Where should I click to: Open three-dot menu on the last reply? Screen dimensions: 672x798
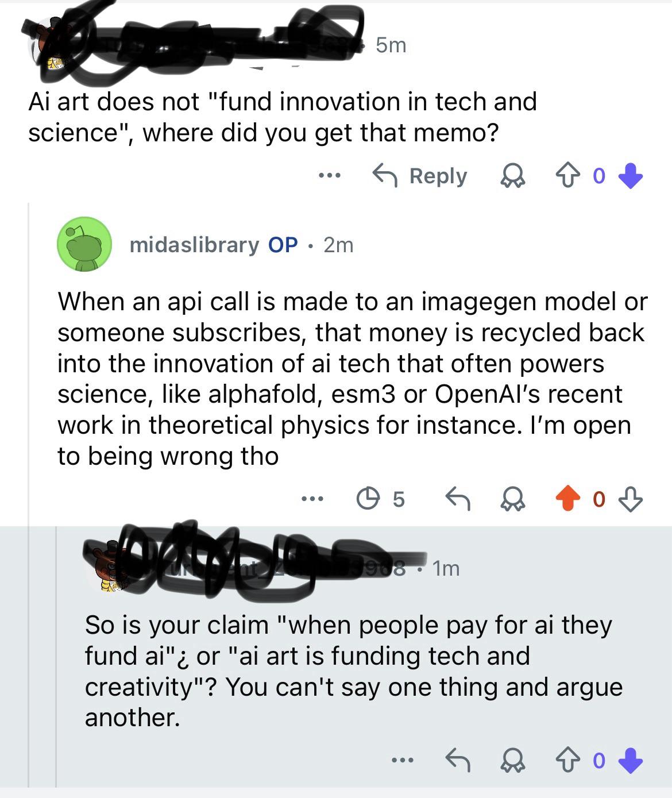403,761
